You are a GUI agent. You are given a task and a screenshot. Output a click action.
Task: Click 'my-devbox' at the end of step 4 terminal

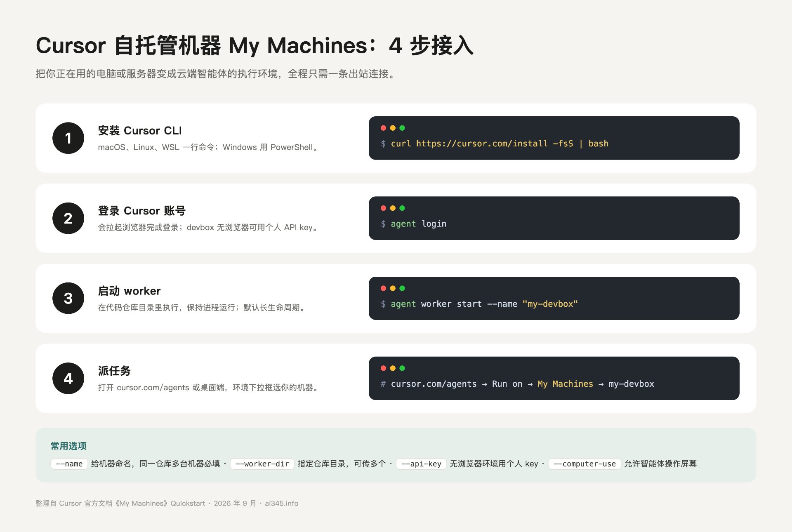click(x=631, y=384)
